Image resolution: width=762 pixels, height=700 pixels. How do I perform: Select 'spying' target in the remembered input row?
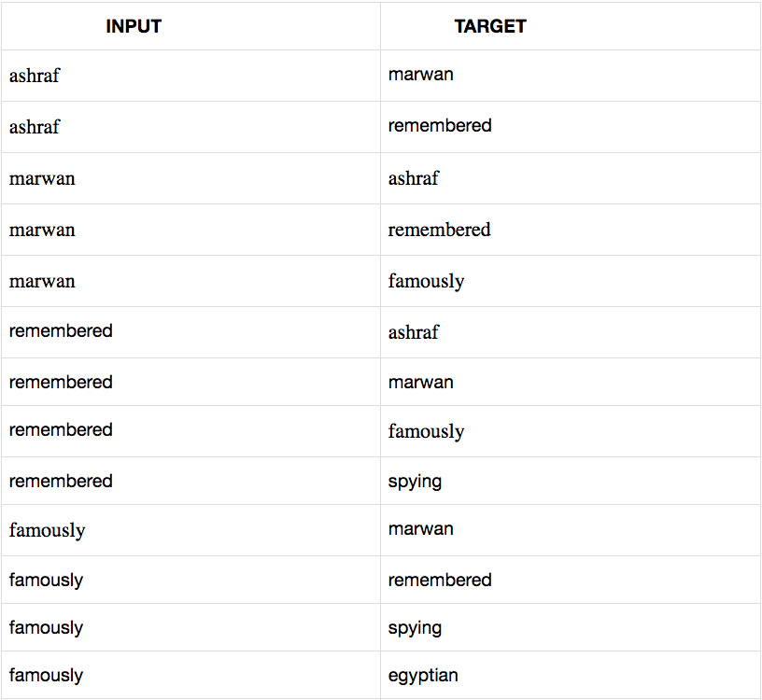(x=415, y=482)
